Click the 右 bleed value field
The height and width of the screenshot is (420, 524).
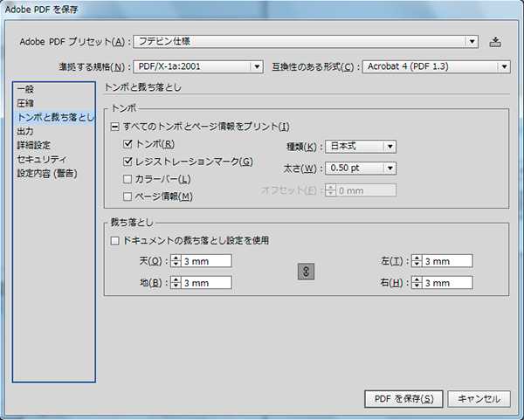(x=447, y=283)
